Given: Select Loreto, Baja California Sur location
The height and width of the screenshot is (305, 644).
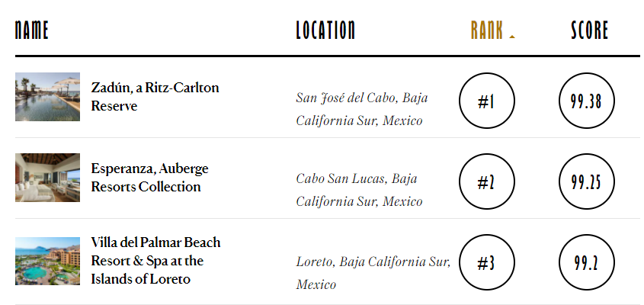Looking at the screenshot, I should coord(373,273).
